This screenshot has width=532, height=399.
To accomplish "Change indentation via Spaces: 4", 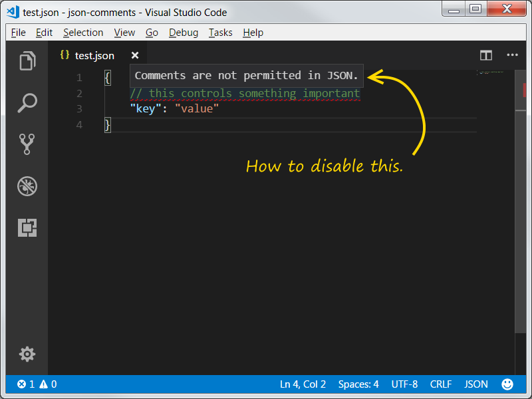I will coord(358,384).
